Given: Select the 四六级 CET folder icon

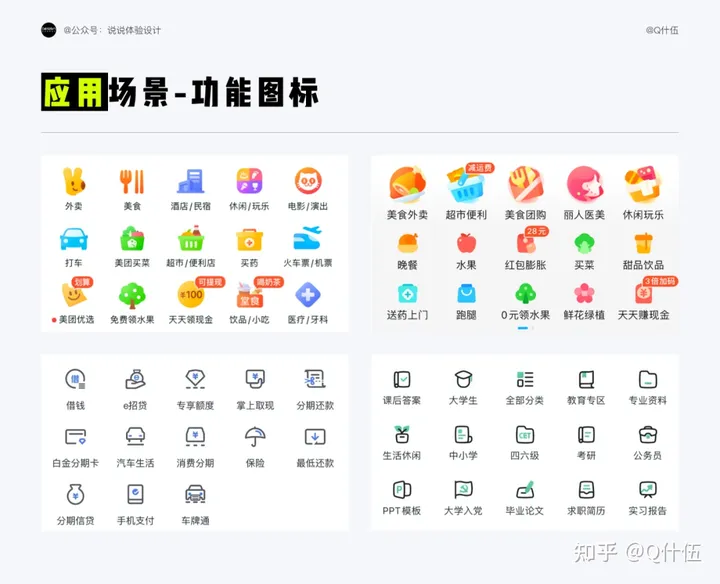Looking at the screenshot, I should tap(525, 434).
